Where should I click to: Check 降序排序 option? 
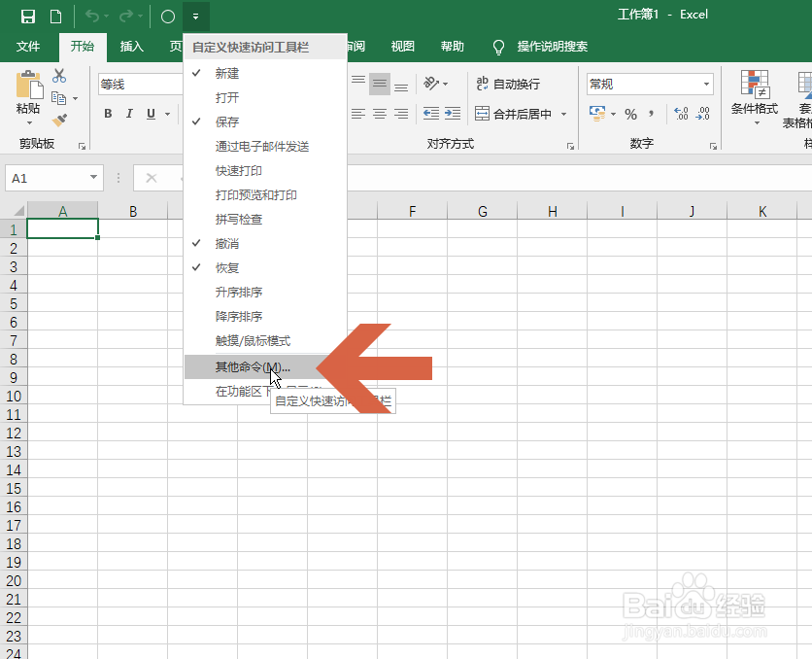pos(265,317)
